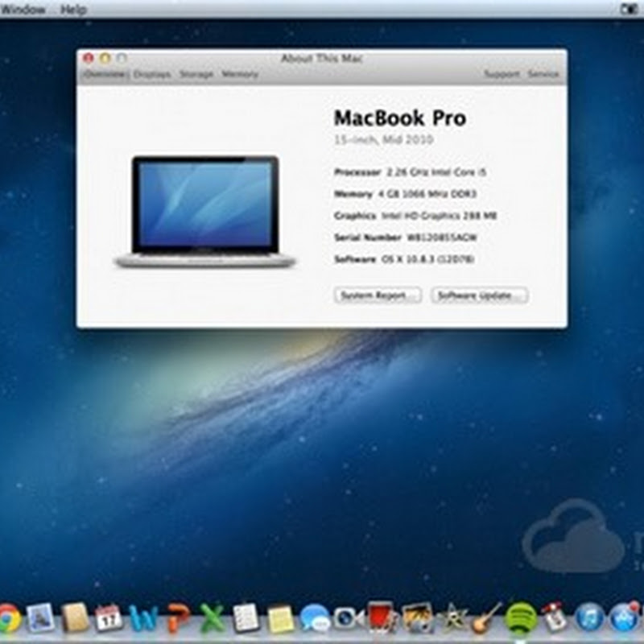Open Google Chrome from the dock
Viewport: 644px width, 644px height.
point(9,617)
